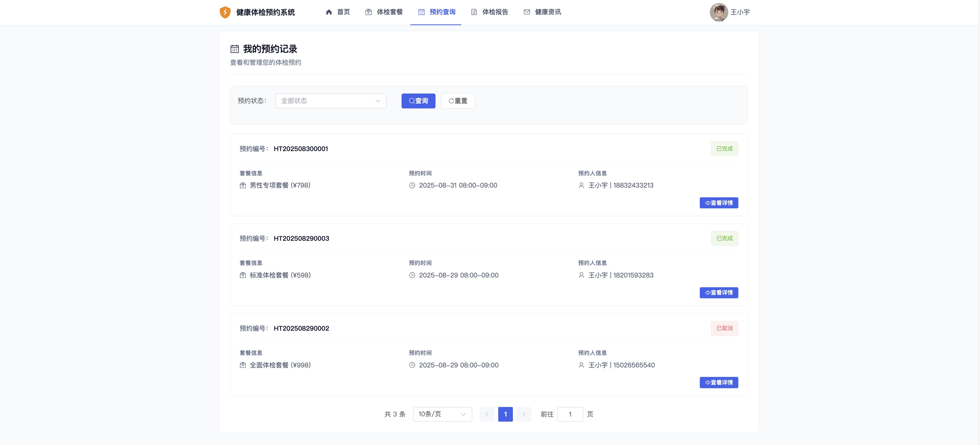Click the 重置 reset button

458,101
